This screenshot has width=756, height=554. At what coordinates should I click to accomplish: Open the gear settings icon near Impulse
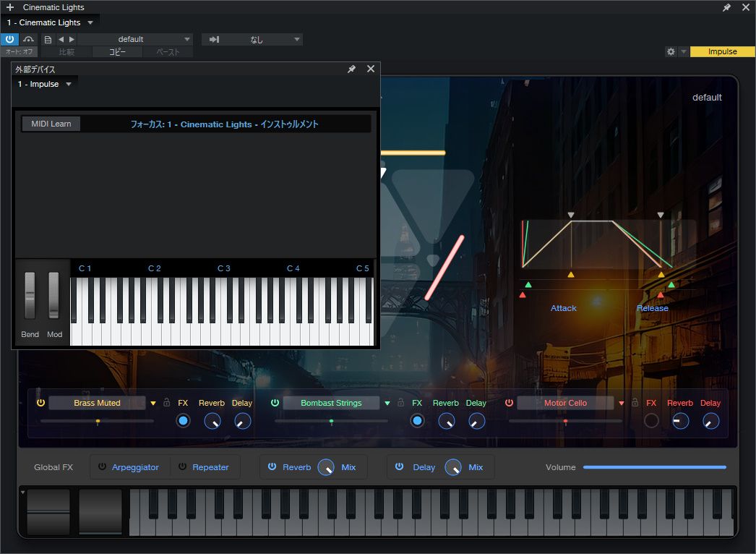(671, 52)
